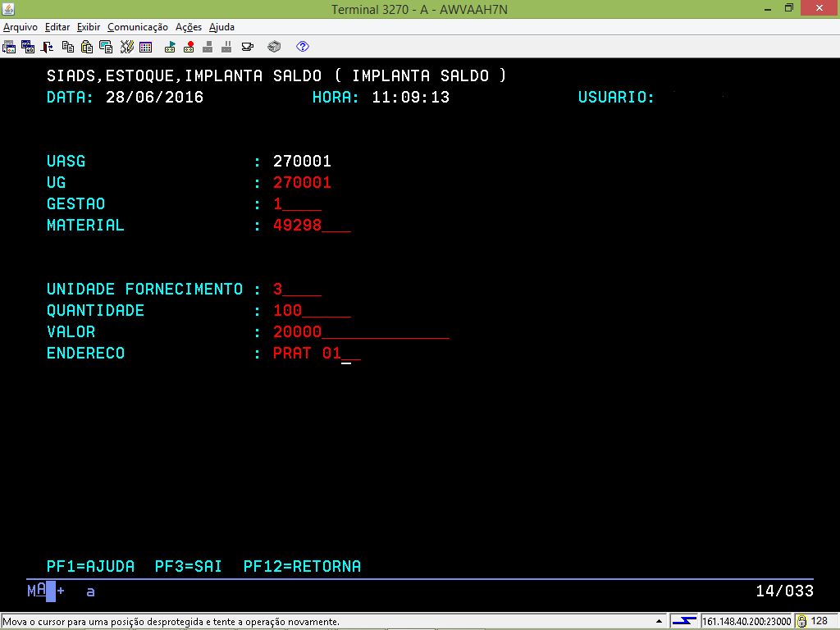Open the Ajuda menu
Viewport: 840px width, 630px height.
[x=221, y=27]
